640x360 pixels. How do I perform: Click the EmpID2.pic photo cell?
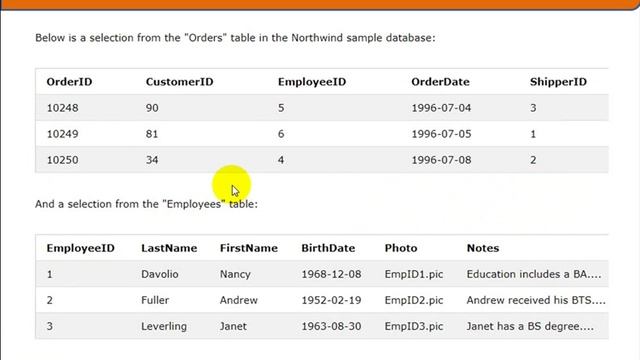414,300
